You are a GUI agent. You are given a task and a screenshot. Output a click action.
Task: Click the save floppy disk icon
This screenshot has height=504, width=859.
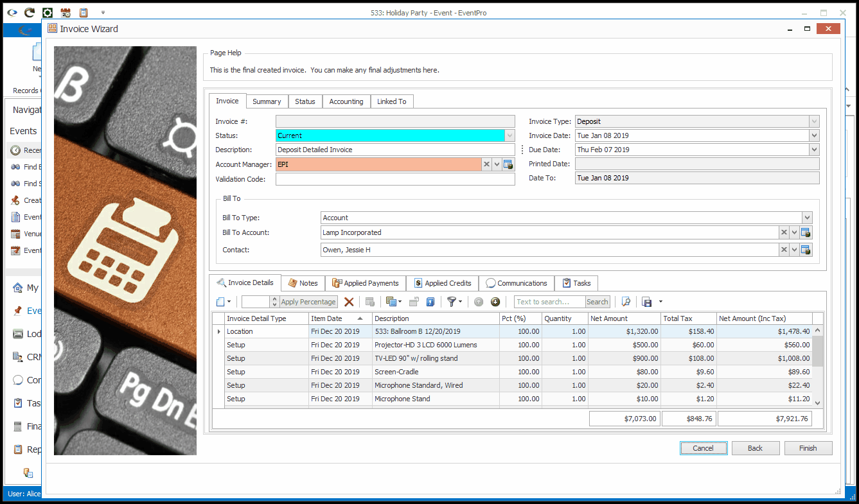click(x=647, y=302)
